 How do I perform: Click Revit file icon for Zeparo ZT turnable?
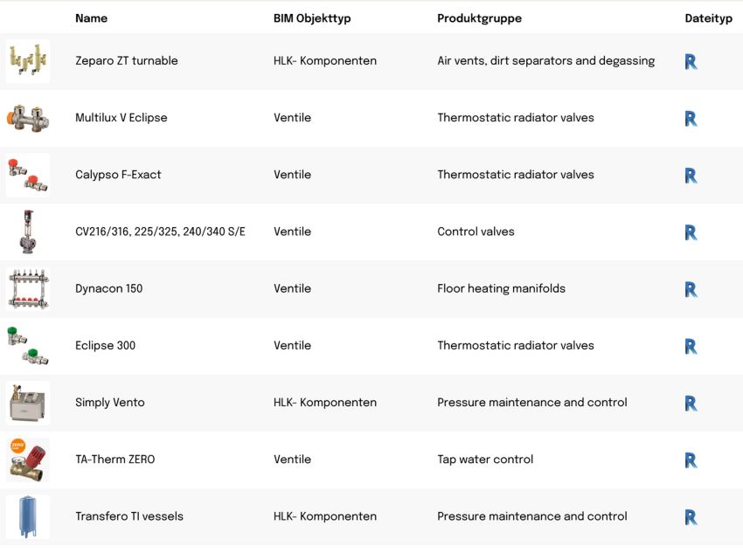coord(691,61)
